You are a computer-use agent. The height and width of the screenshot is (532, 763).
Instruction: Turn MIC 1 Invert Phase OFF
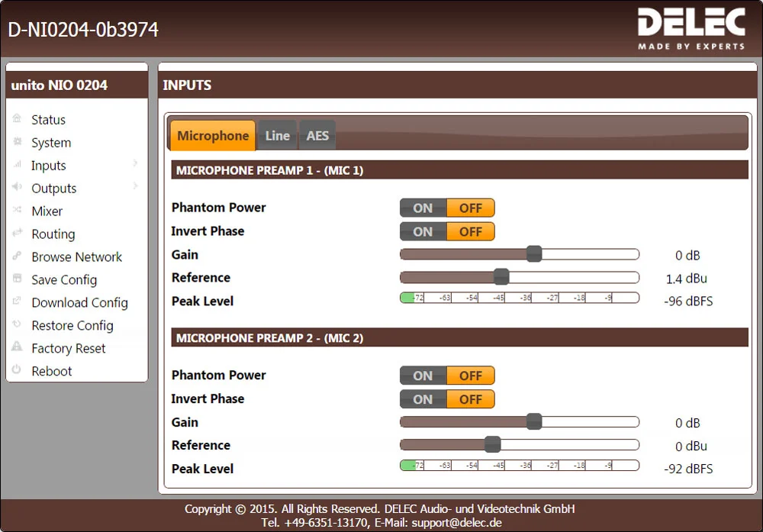[471, 232]
